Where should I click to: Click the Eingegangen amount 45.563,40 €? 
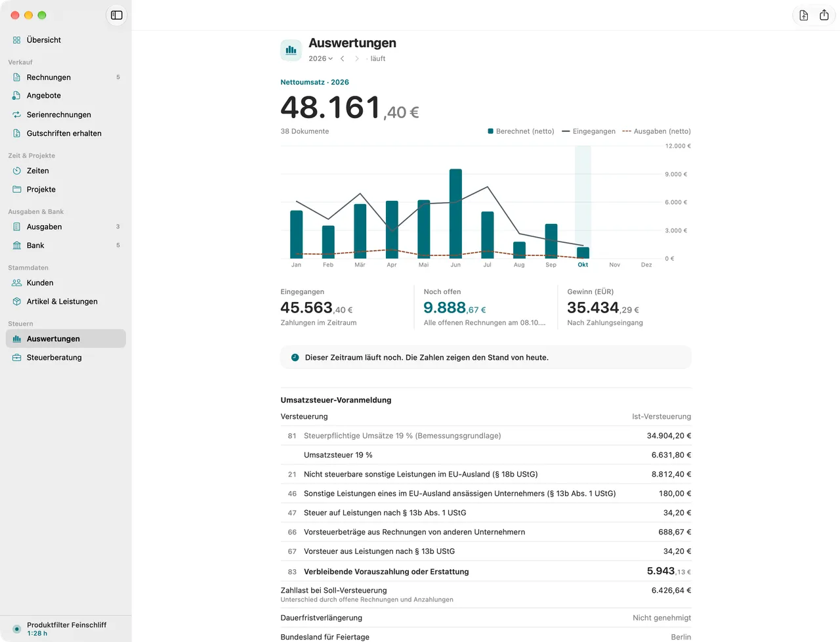tap(316, 308)
